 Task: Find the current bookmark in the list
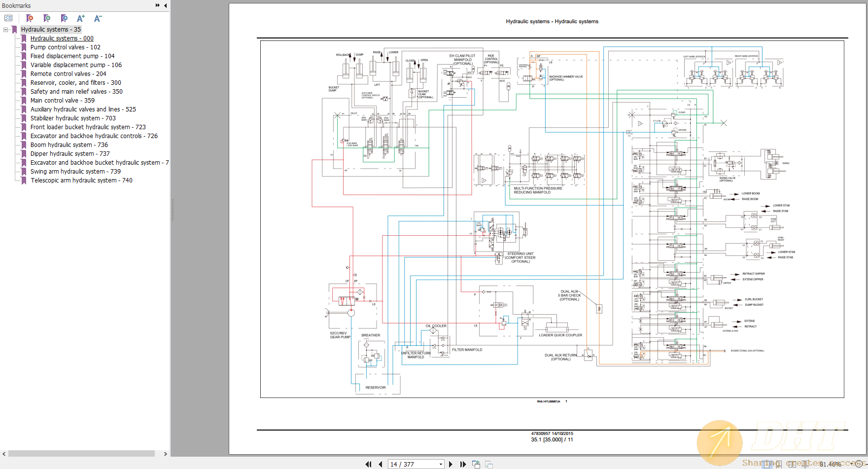[64, 18]
